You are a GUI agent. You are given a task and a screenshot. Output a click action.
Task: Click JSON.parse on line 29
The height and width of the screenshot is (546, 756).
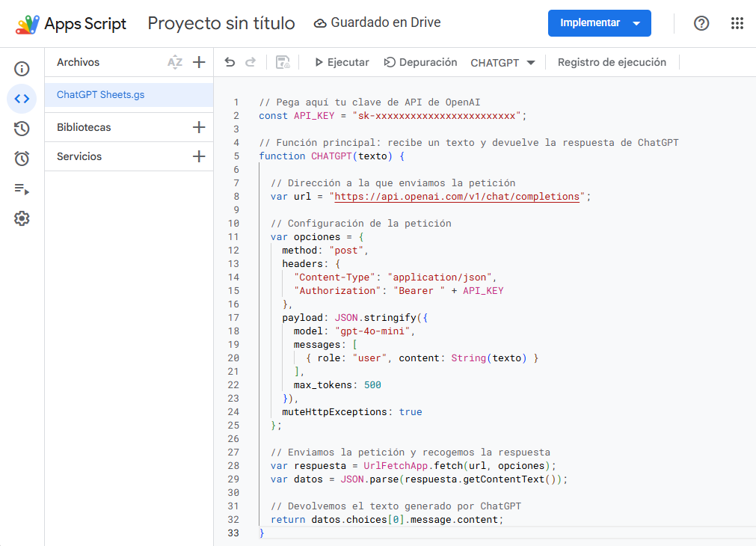point(369,479)
